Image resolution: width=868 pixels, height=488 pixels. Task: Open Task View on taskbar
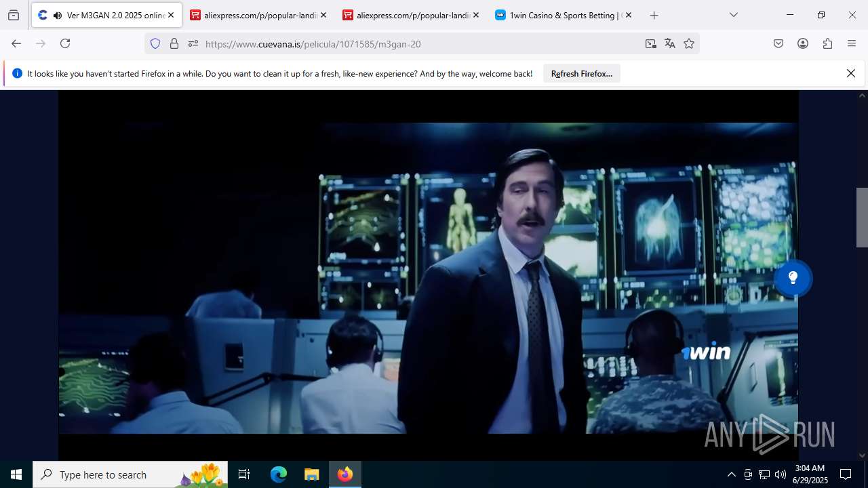[244, 474]
